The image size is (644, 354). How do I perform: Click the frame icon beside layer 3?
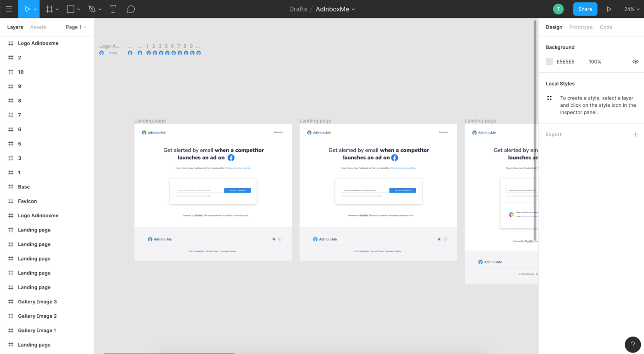[11, 158]
